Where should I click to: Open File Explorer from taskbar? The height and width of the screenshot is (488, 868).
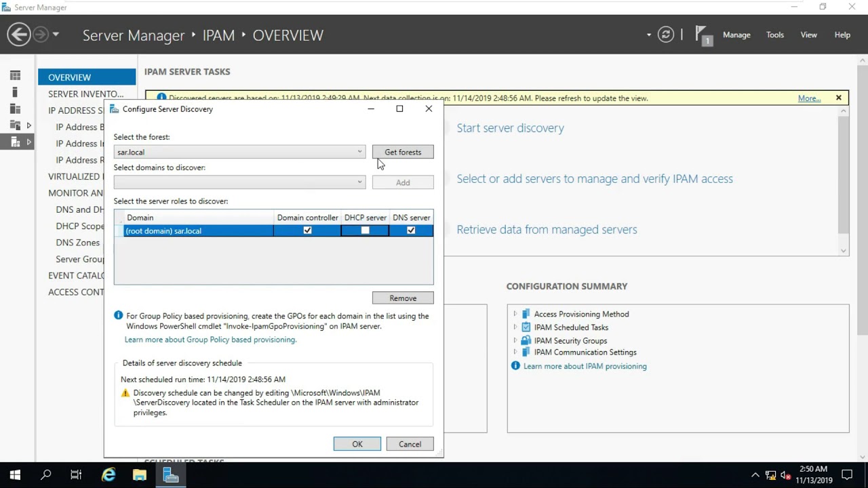point(140,475)
